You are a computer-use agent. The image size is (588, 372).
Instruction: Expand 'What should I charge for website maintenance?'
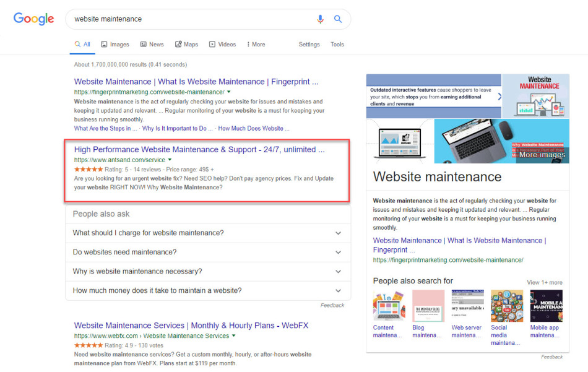[x=207, y=233]
